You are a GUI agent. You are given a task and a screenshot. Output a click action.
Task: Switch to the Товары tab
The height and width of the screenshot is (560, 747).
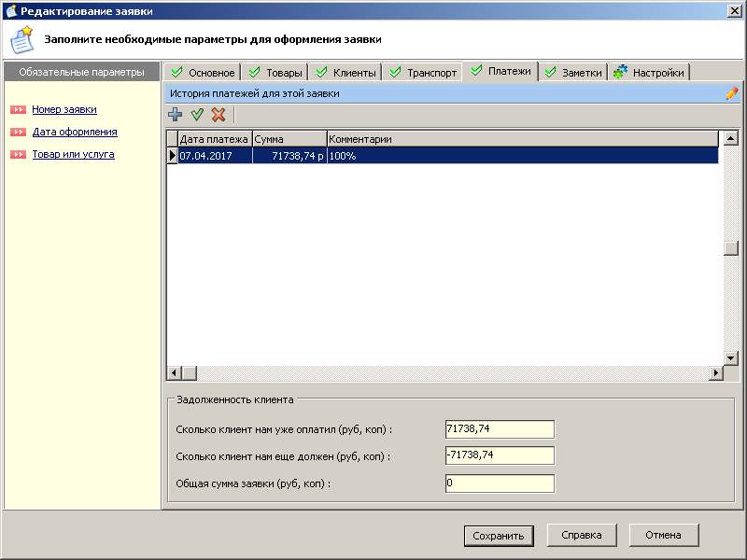pyautogui.click(x=275, y=73)
